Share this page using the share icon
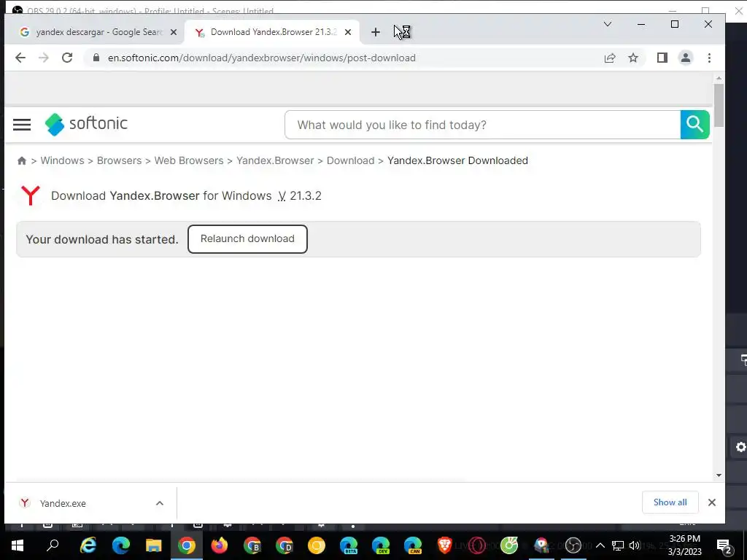747x560 pixels. coord(610,58)
